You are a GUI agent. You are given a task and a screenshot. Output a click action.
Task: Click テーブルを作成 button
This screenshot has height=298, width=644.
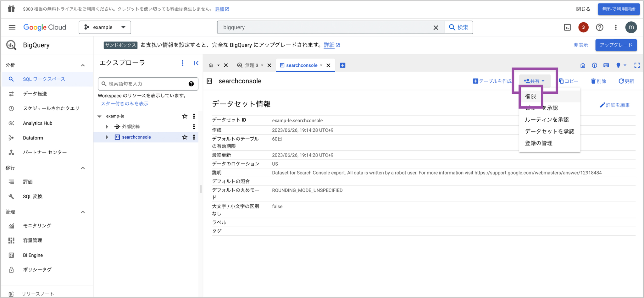(x=492, y=81)
